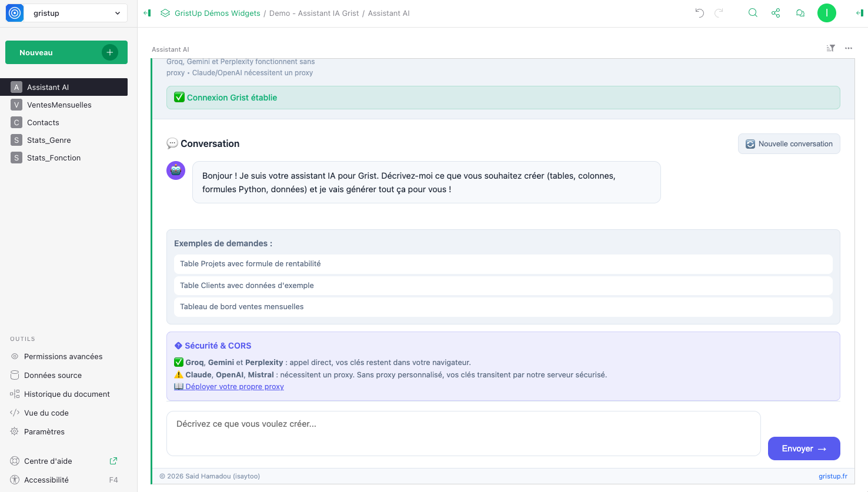Open the comments discussion icon
Image resolution: width=868 pixels, height=492 pixels.
click(800, 13)
